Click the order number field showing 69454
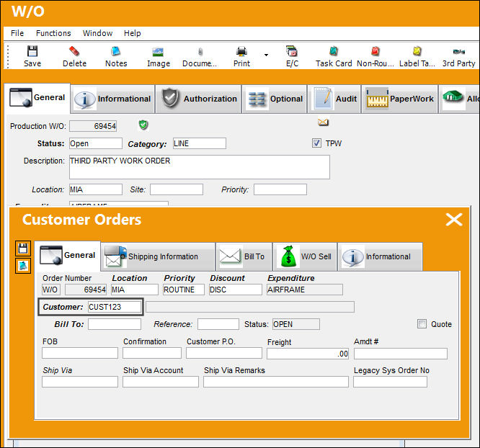Image resolution: width=480 pixels, height=448 pixels. tap(86, 290)
